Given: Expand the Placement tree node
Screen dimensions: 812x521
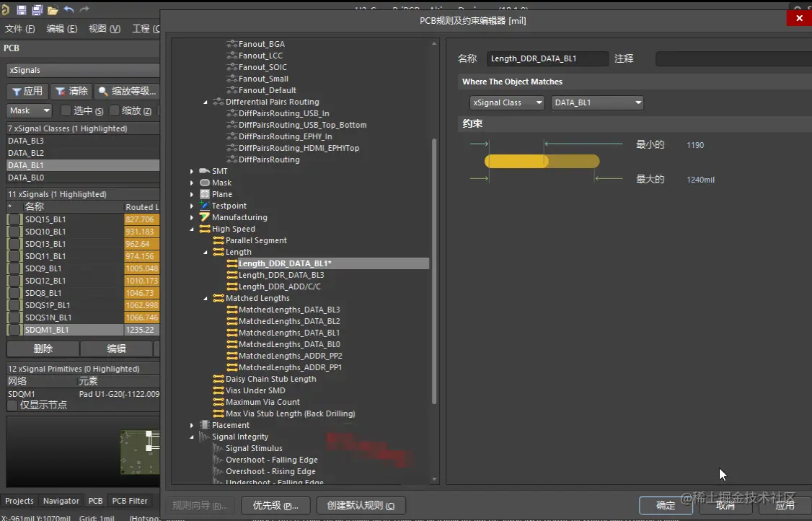Looking at the screenshot, I should [192, 425].
